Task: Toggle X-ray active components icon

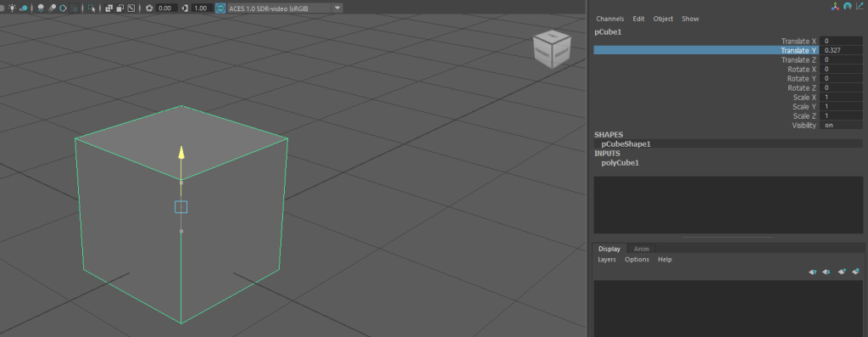Action: click(120, 8)
